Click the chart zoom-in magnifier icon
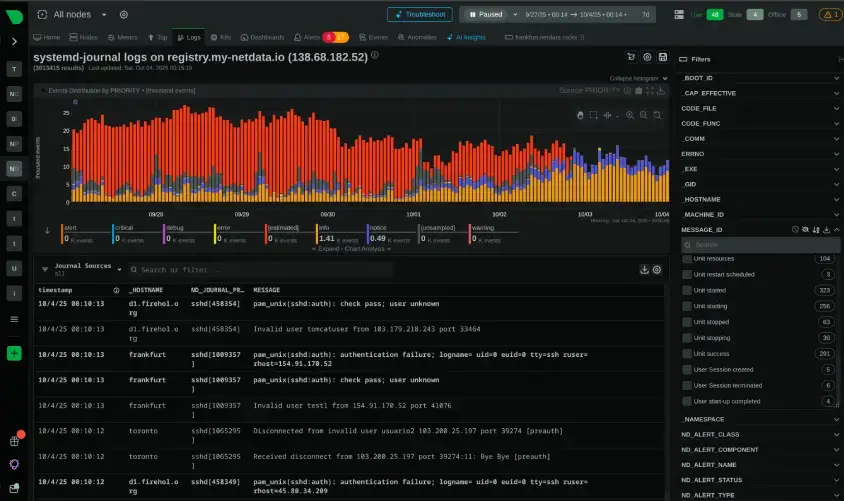 click(630, 115)
